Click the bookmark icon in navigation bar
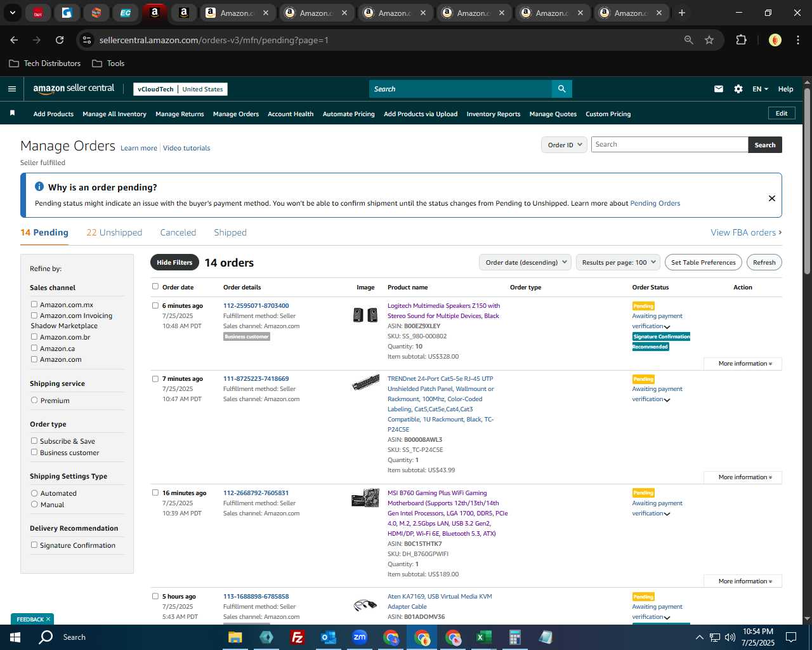812x650 pixels. click(12, 113)
